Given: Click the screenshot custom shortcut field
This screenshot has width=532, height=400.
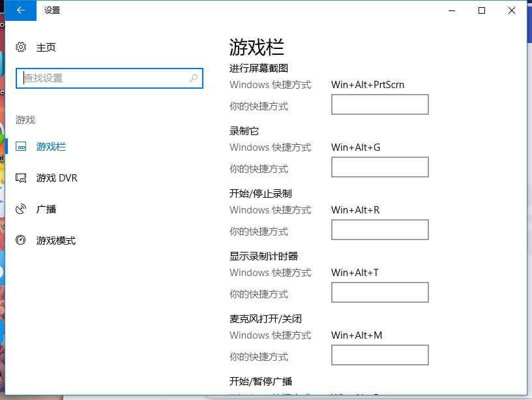Looking at the screenshot, I should tap(379, 104).
